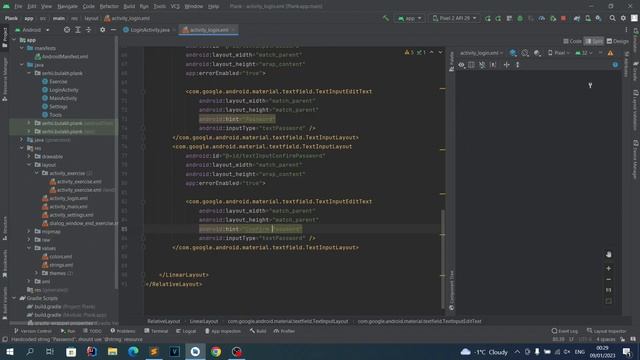Switch editor to Split view

[x=593, y=41]
